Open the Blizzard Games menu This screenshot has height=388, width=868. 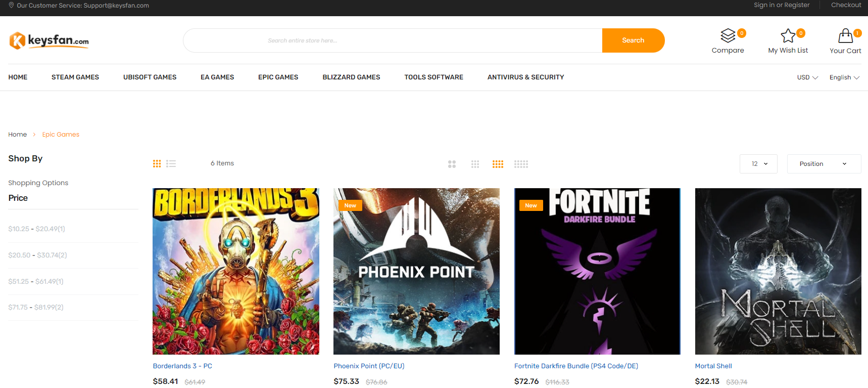(351, 77)
